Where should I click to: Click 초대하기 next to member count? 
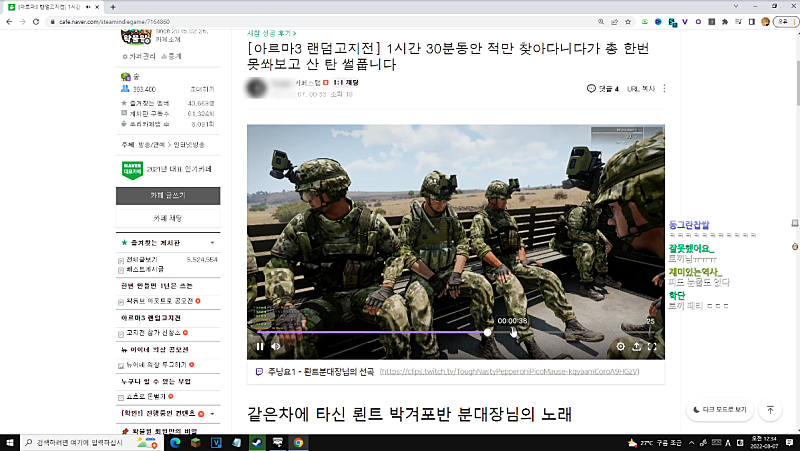(202, 89)
